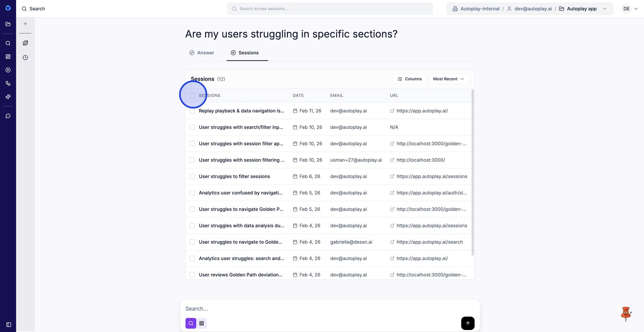The image size is (644, 332).
Task: Select the purple search mode icon
Action: (x=191, y=323)
